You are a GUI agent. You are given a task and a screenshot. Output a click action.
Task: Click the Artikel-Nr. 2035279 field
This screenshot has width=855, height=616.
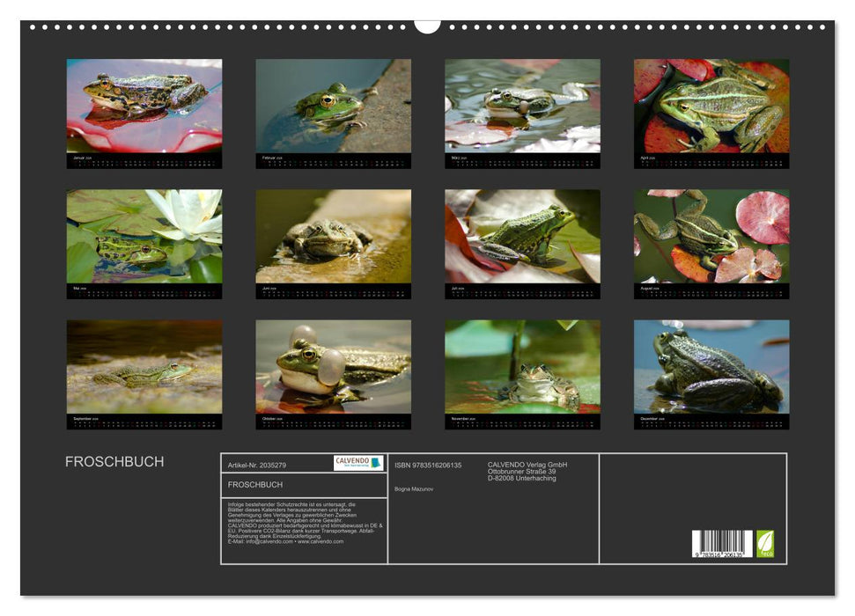point(257,467)
